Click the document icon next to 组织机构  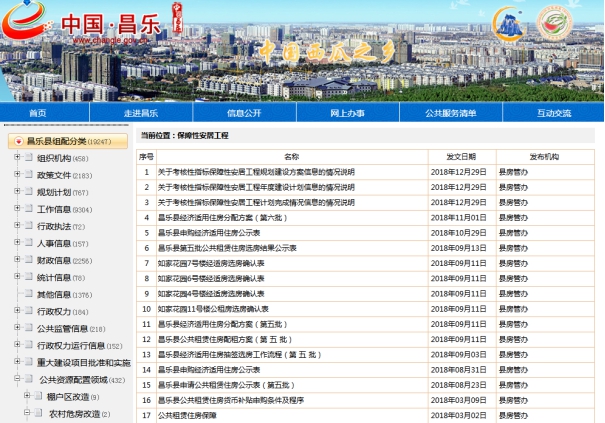point(29,158)
